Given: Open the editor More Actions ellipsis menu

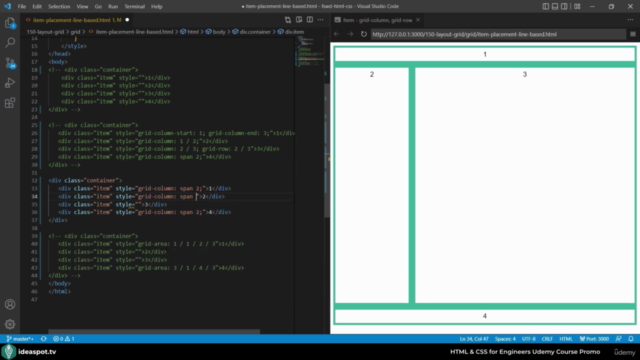Looking at the screenshot, I should [321, 20].
